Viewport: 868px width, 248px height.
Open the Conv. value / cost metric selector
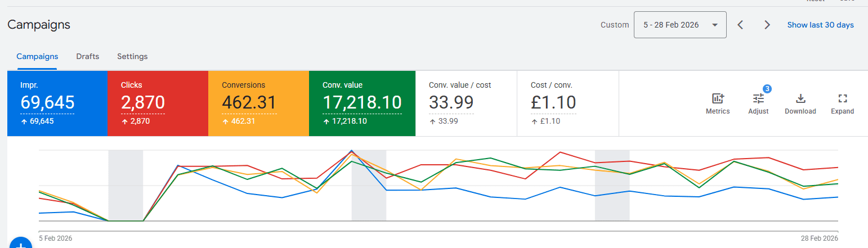pyautogui.click(x=466, y=103)
